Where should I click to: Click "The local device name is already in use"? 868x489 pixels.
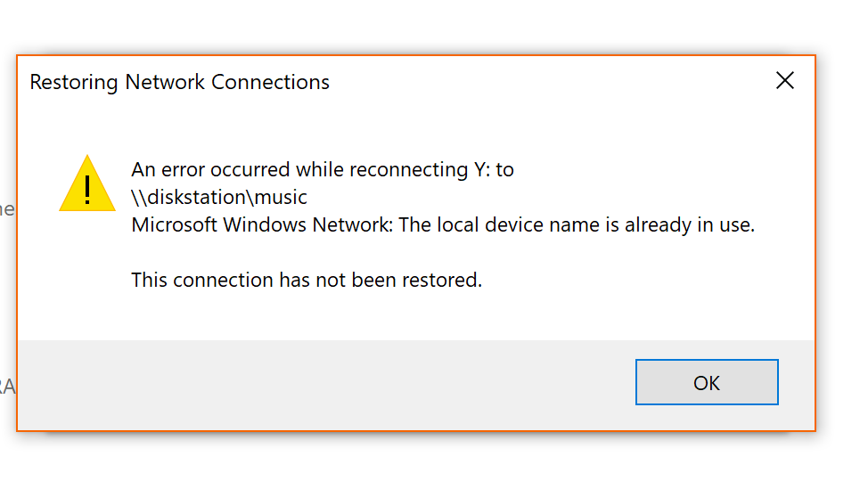click(x=577, y=224)
